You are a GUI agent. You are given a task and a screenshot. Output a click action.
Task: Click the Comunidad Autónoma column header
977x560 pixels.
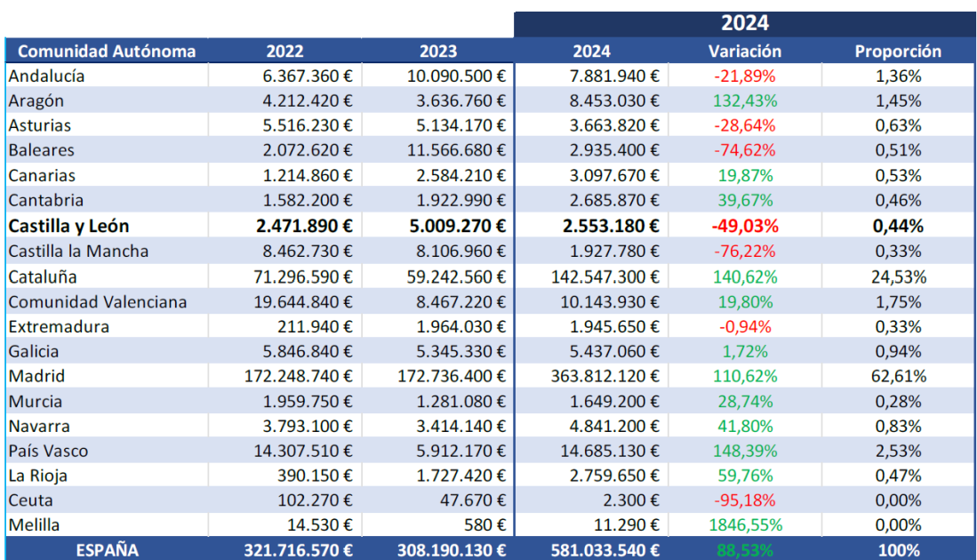pos(107,51)
